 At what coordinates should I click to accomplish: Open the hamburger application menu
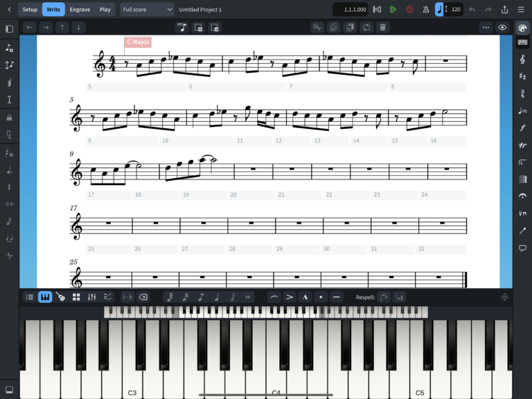tap(521, 10)
